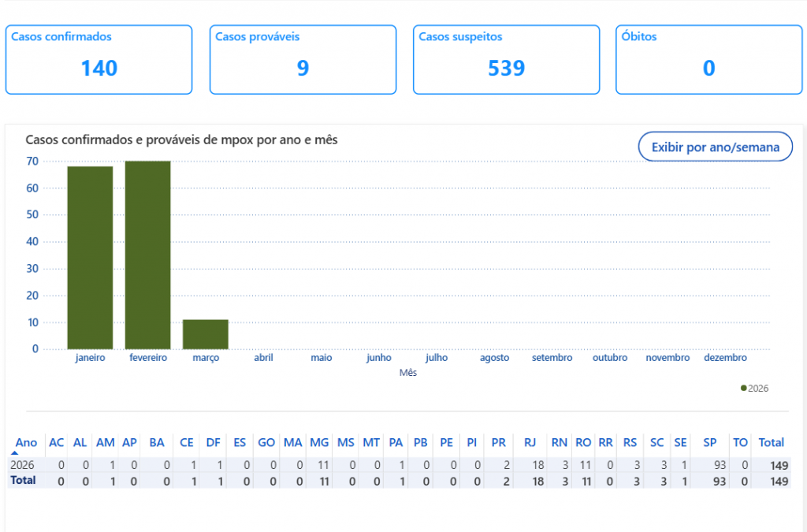Select the fevereiro bar in the chart
The image size is (807, 532).
pyautogui.click(x=147, y=255)
